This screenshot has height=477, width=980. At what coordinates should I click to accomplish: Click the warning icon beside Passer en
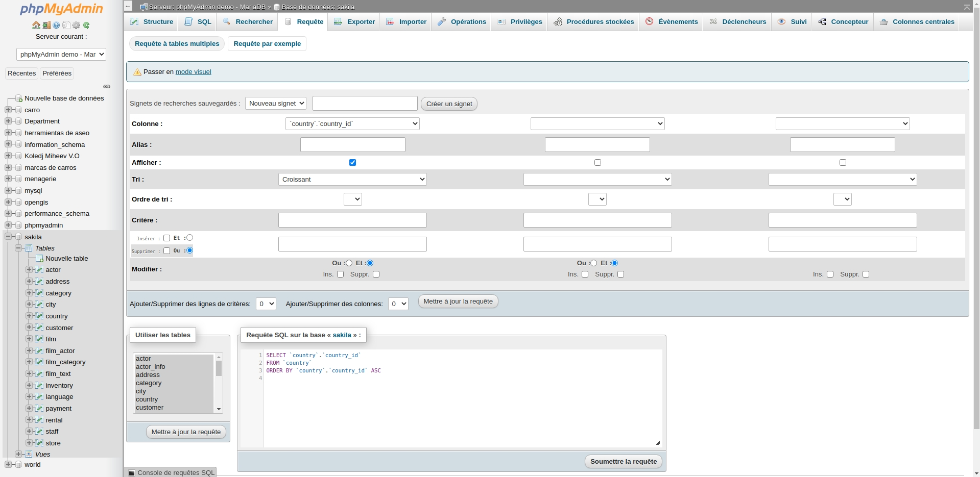click(x=137, y=72)
